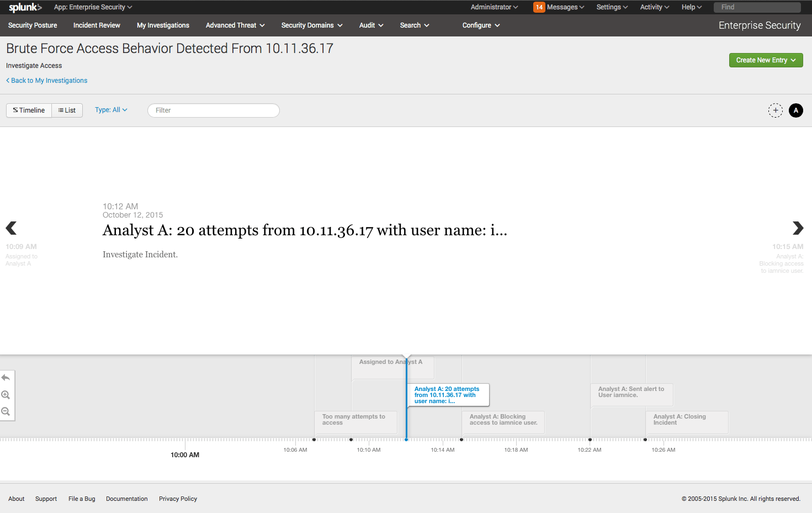The height and width of the screenshot is (513, 812).
Task: Go to the next timeline entry arrow
Action: (x=798, y=228)
